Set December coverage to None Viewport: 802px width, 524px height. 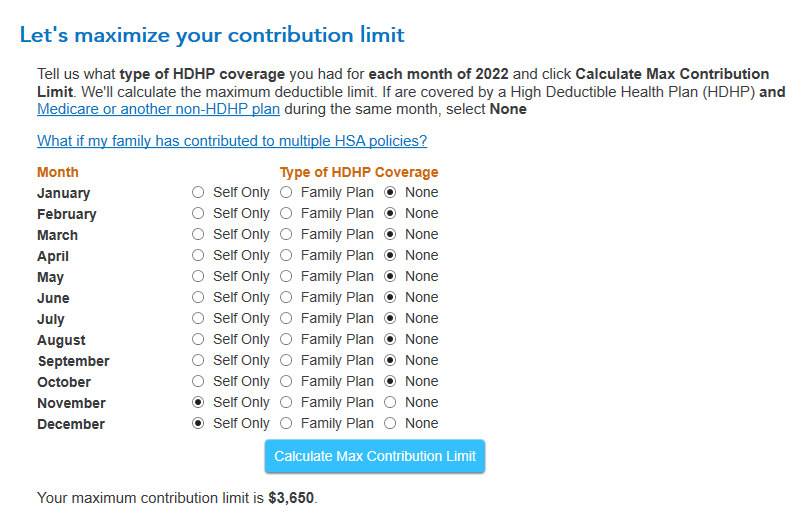tap(390, 423)
